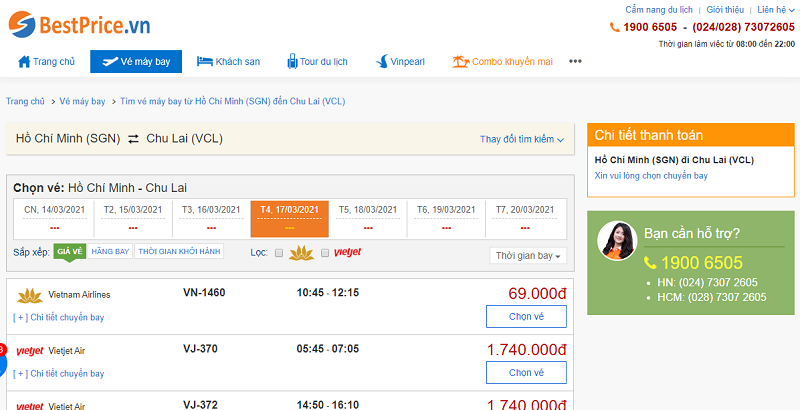Click the Vietjet logo on flight VJ-370
800x410 pixels.
[30, 351]
